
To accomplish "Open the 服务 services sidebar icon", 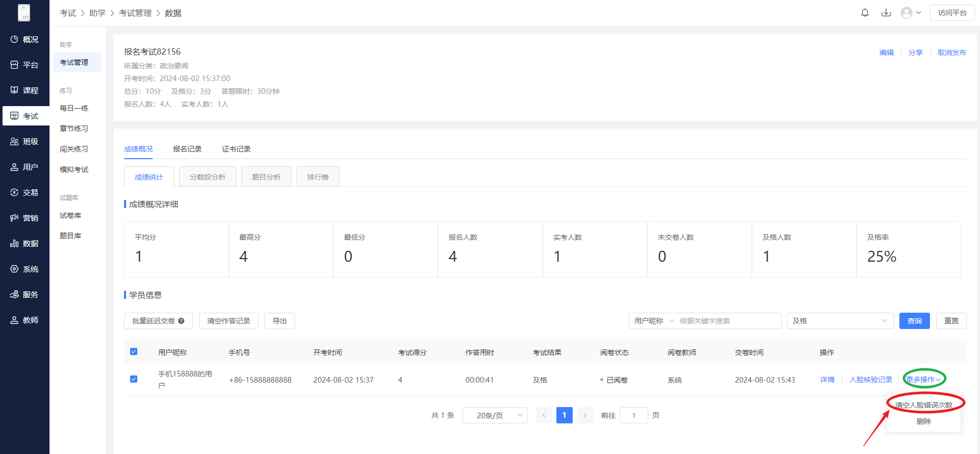I will point(14,294).
